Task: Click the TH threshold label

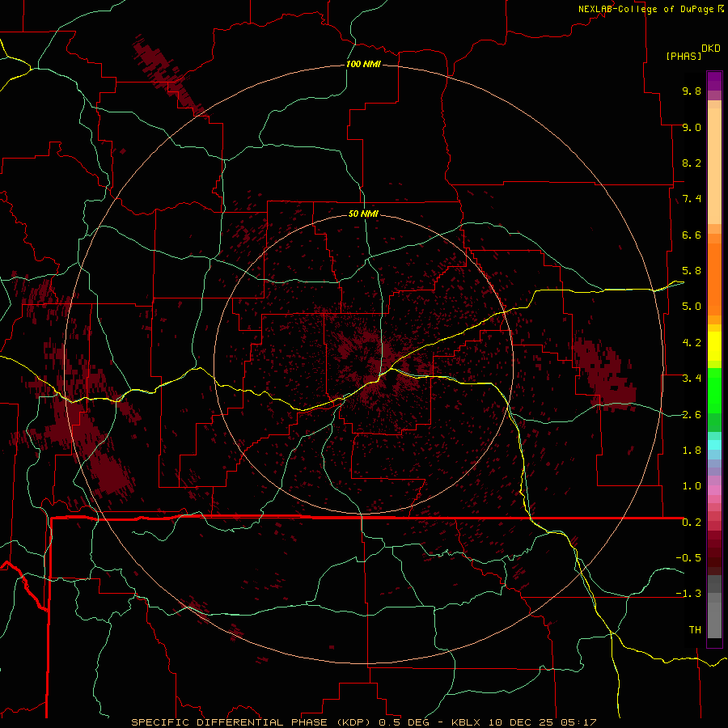Action: [x=695, y=630]
